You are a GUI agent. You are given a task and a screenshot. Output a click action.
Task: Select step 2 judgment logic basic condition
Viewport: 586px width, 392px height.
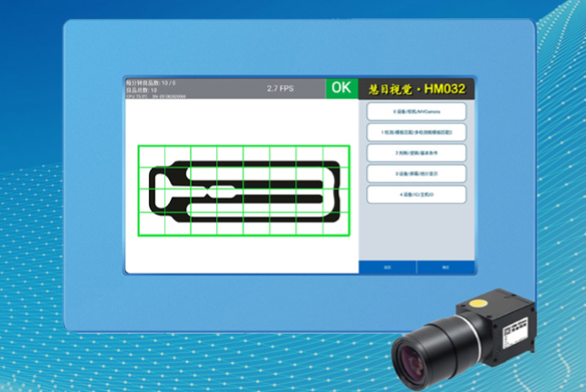click(416, 153)
